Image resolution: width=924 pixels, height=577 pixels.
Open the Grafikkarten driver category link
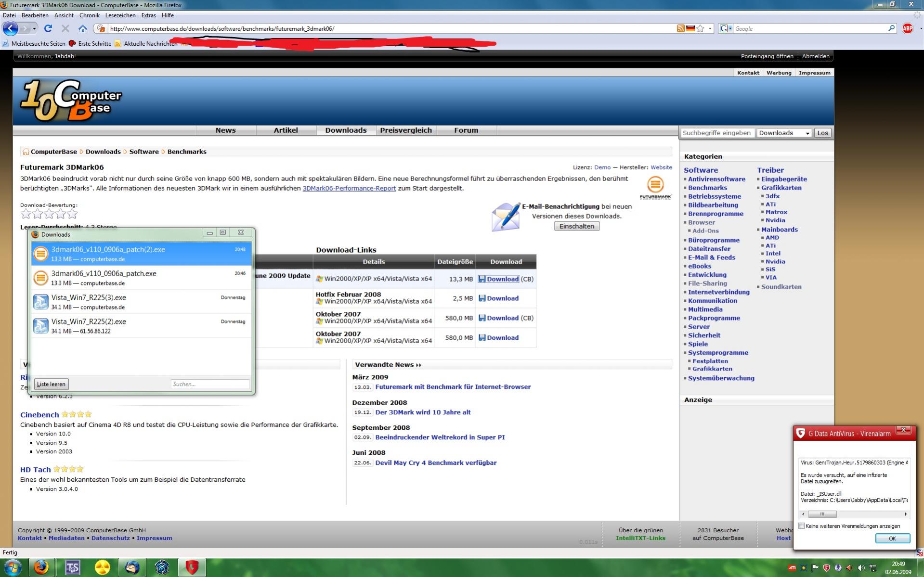[781, 188]
